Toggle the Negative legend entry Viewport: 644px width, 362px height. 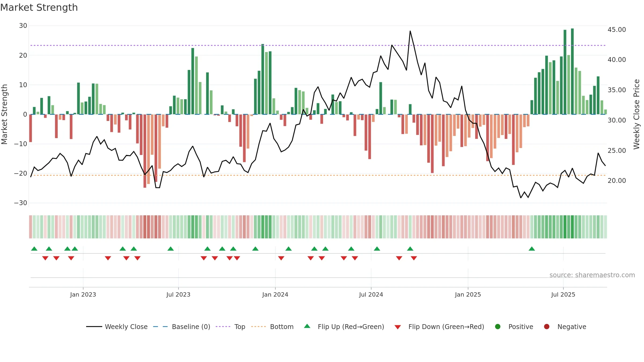click(565, 327)
